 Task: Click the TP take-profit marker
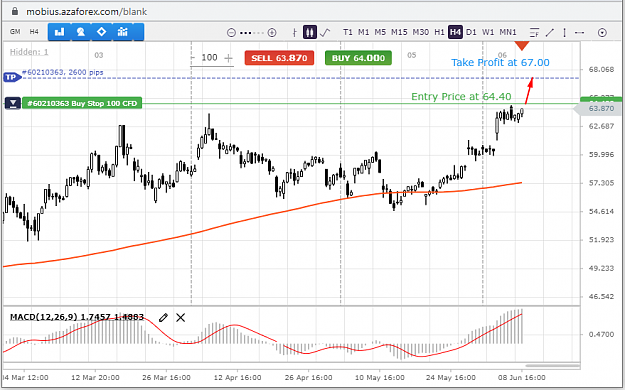point(12,77)
